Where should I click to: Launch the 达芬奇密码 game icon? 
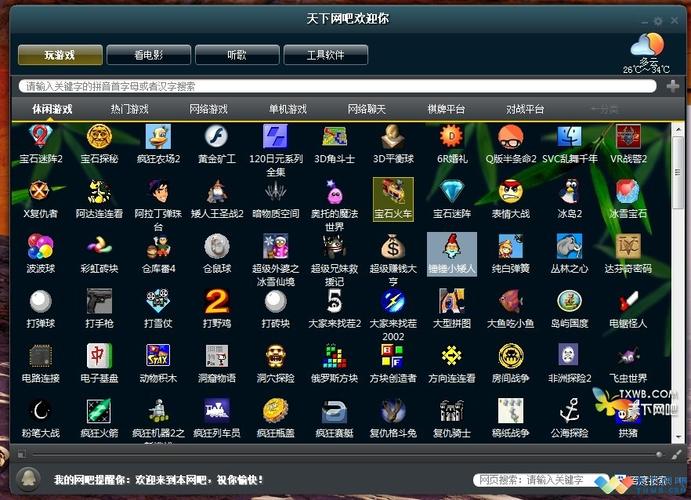click(x=628, y=246)
